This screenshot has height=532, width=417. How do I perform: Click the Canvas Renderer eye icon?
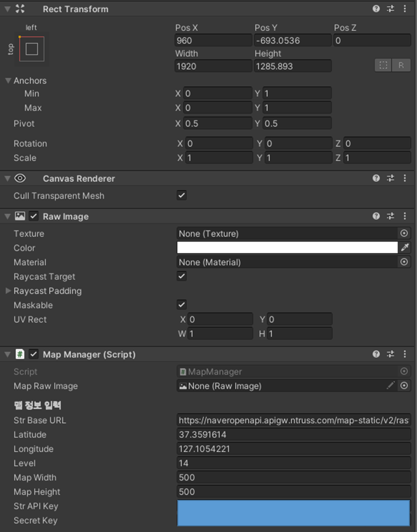pos(20,178)
